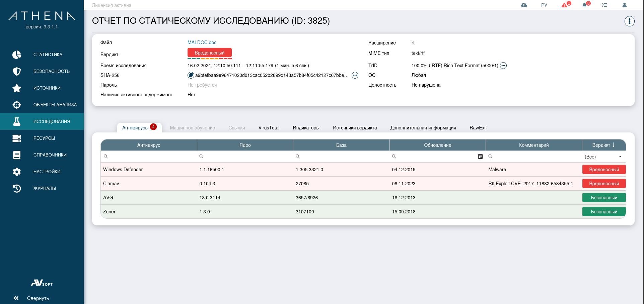Viewport: 644px width, 304px height.
Task: Open the MALDOC.doc file link
Action: click(202, 42)
